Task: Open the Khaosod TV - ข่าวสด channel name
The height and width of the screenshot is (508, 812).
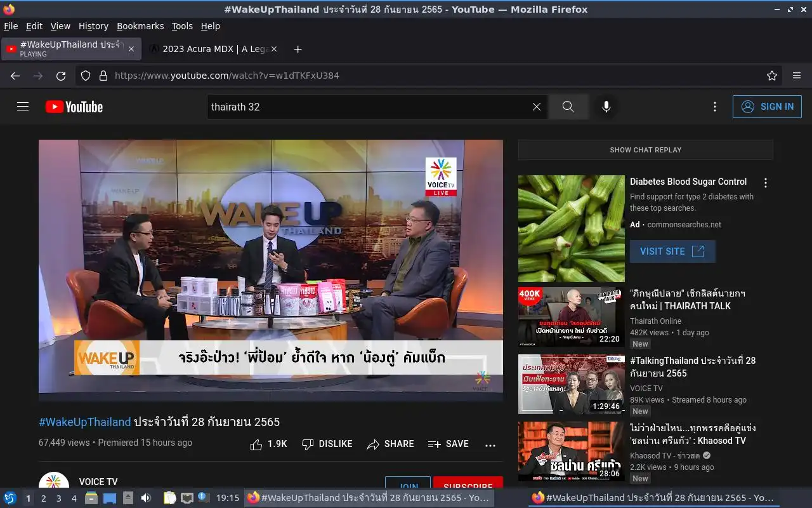Action: coord(664,456)
